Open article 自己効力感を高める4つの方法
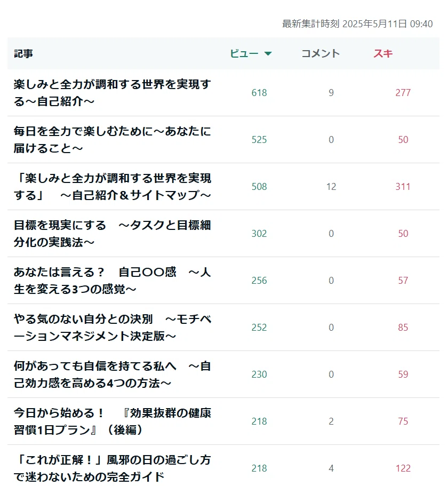The image size is (448, 486). 112,375
